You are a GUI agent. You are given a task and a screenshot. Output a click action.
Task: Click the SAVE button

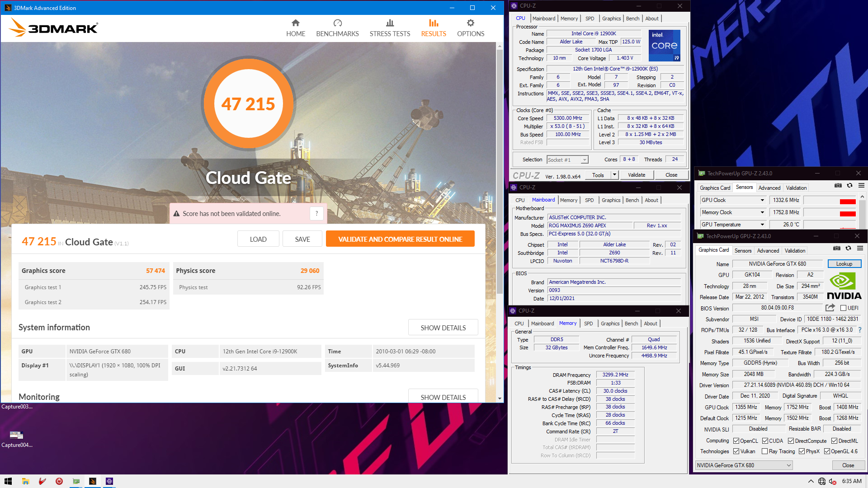click(x=302, y=239)
